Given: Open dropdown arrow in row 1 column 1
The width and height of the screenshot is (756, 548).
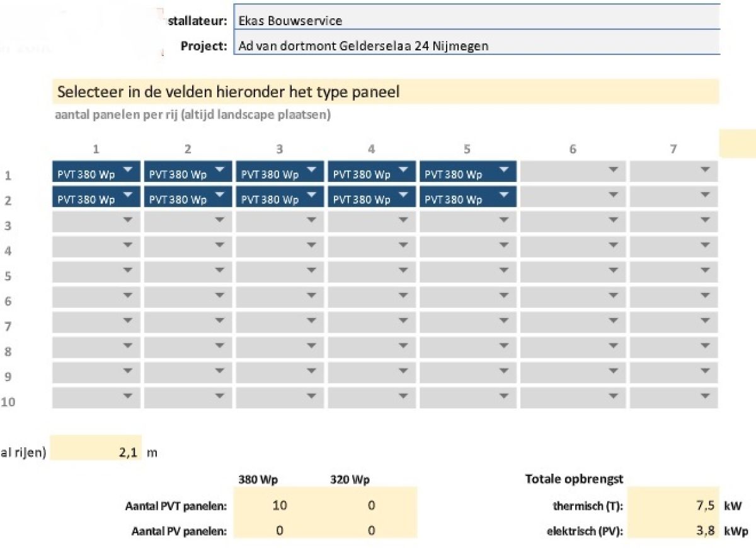Looking at the screenshot, I should (128, 169).
